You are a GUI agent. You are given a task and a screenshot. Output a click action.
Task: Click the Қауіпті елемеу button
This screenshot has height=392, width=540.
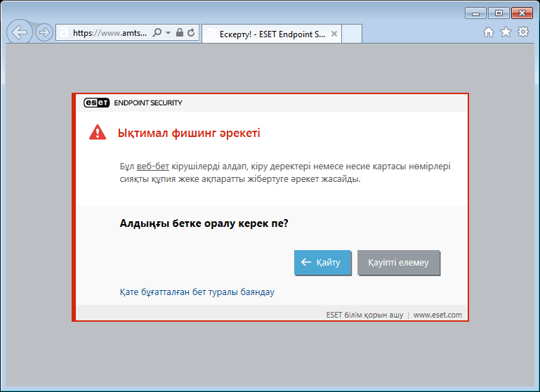[x=398, y=263]
